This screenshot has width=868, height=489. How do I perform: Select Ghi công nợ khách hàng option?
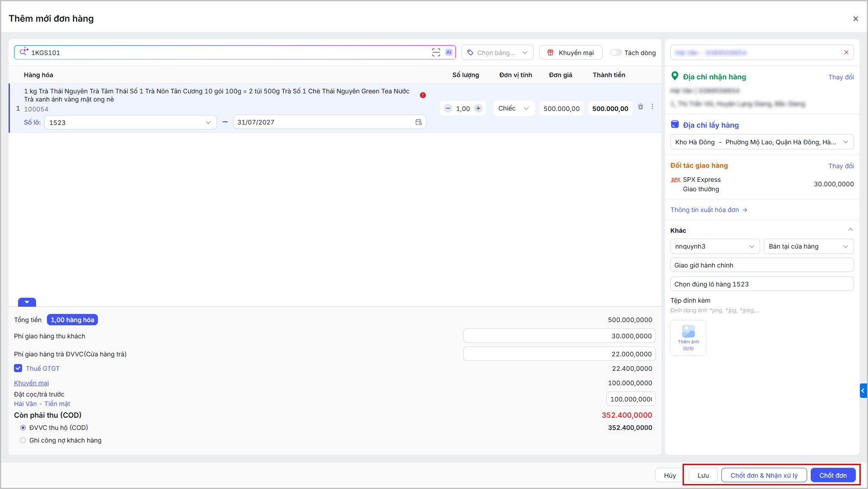coord(23,440)
